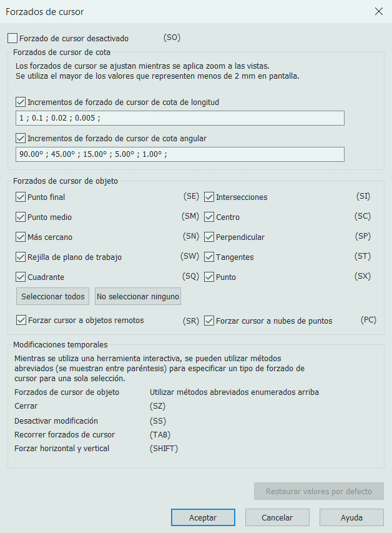Image resolution: width=392 pixels, height=533 pixels.
Task: Confirm settings with the "Aceptar" button
Action: coord(203,517)
